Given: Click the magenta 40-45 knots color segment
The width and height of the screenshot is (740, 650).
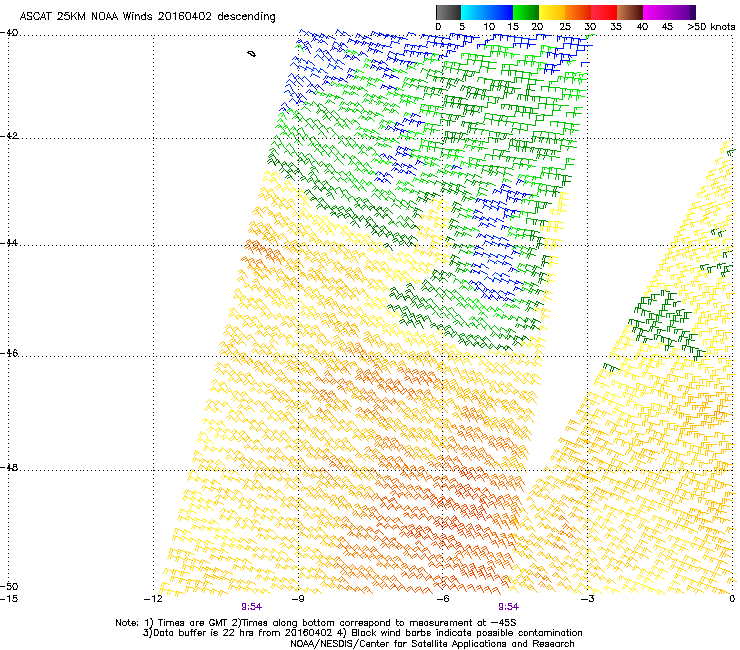Looking at the screenshot, I should tap(656, 12).
